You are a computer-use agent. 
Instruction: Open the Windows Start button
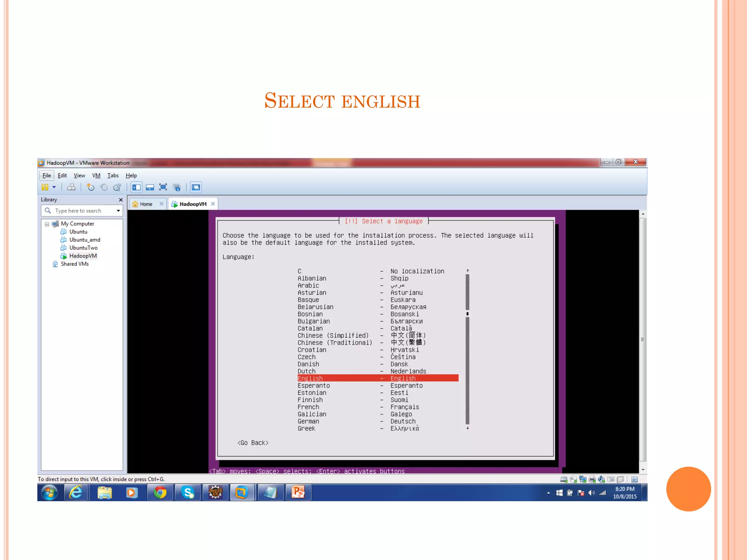49,493
